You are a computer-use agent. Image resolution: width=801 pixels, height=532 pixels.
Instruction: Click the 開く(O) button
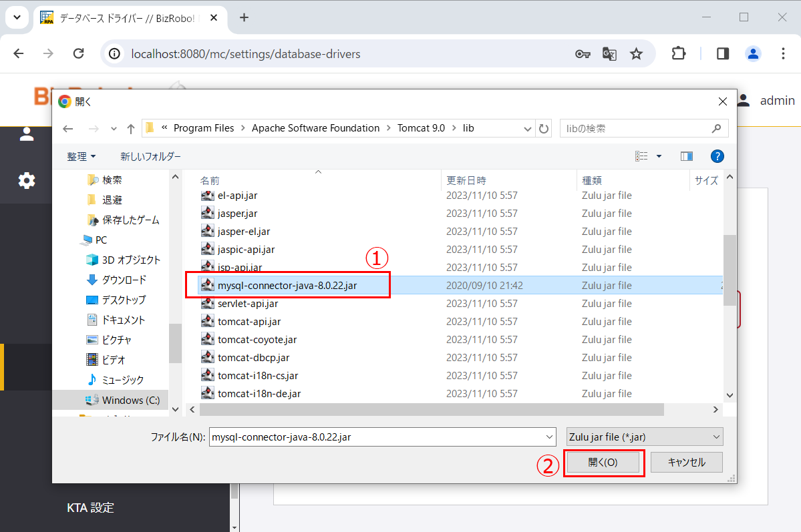[603, 463]
